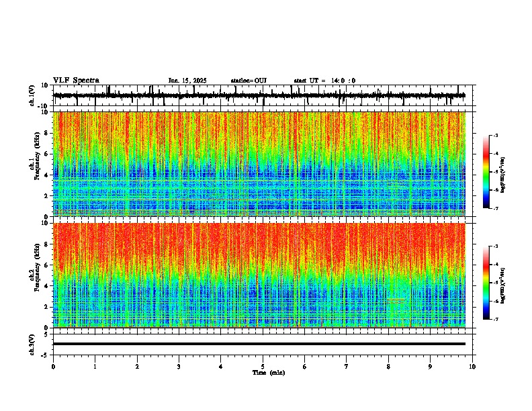Viewport: 532px width, 411px height.
Task: Click the "3" tick label on the time axis
Action: tap(179, 367)
